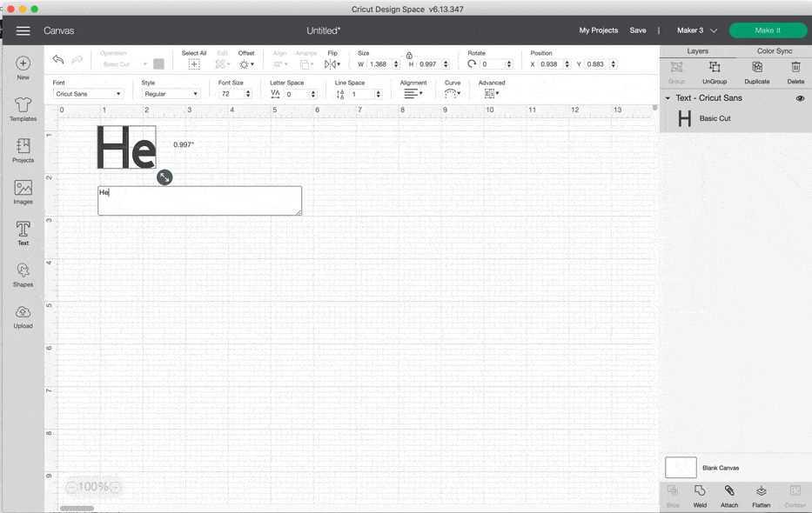The image size is (812, 513).
Task: Open the Alignment dropdown
Action: coord(413,94)
